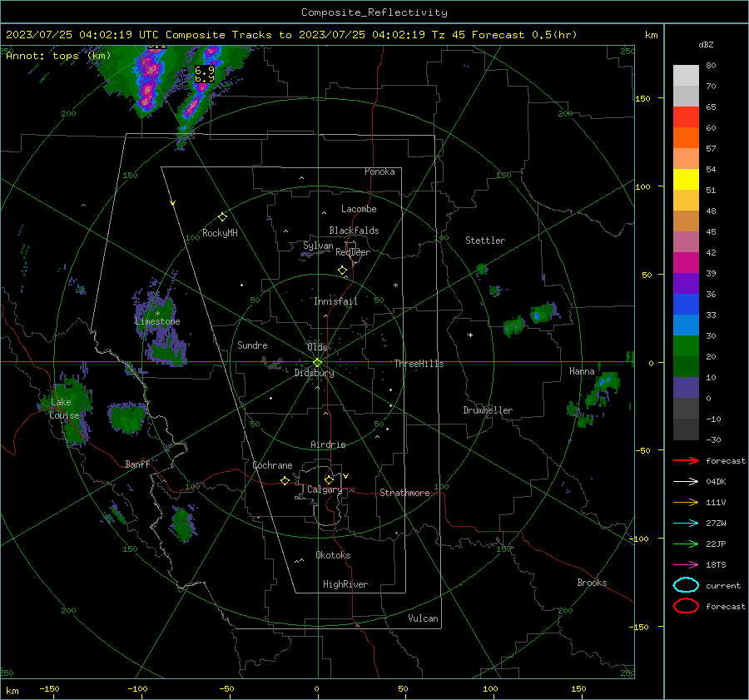Click the Drumheller city label
The image size is (749, 700).
click(488, 410)
